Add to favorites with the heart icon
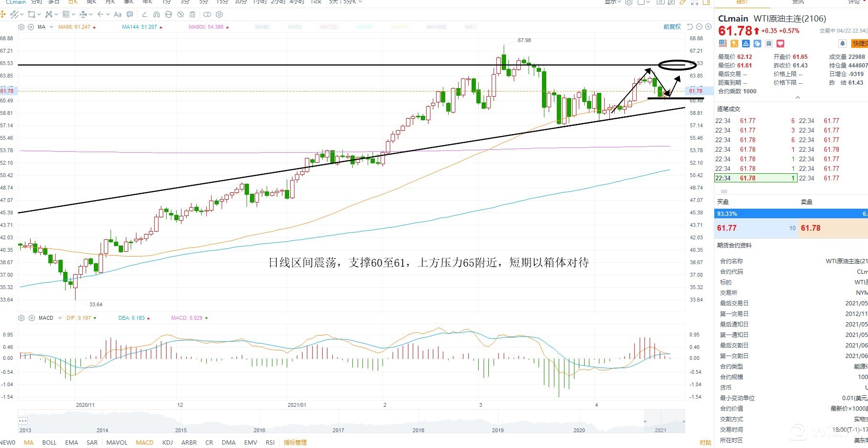Screen dimensions: 868x448 coord(780,44)
